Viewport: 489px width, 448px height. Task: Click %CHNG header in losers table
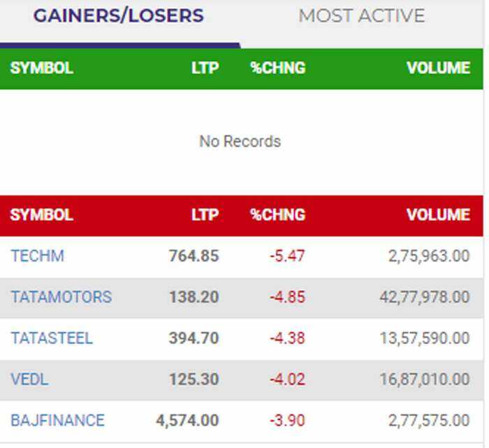pyautogui.click(x=277, y=215)
